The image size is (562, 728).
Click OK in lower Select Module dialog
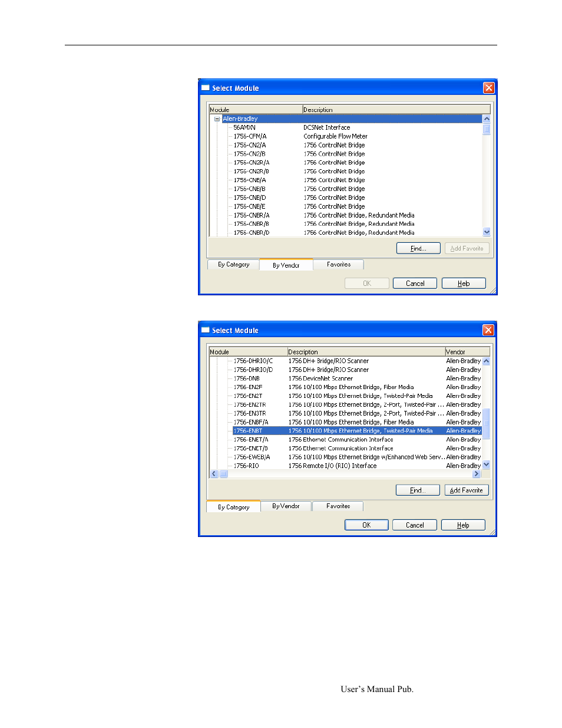366,525
